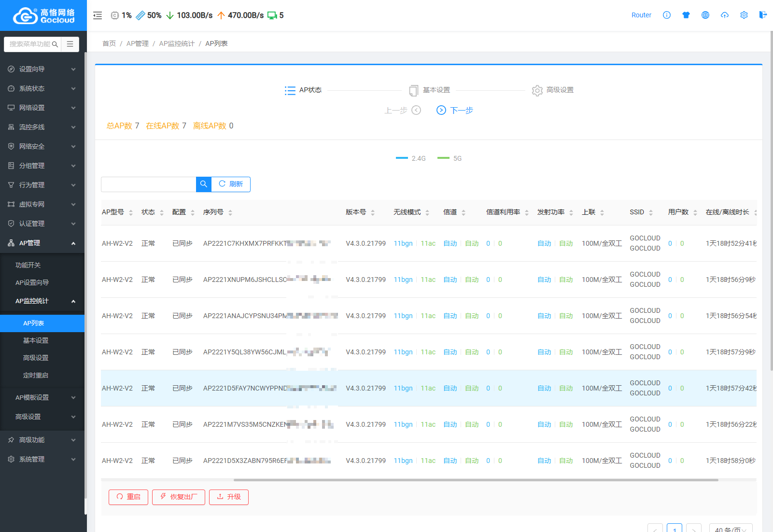
Task: Open the language globe icon
Action: click(x=705, y=15)
